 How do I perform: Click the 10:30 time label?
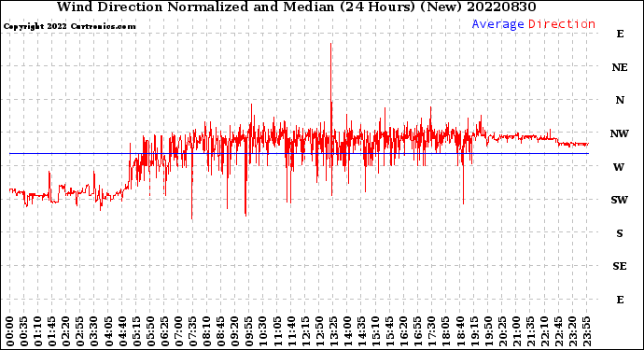(263, 332)
